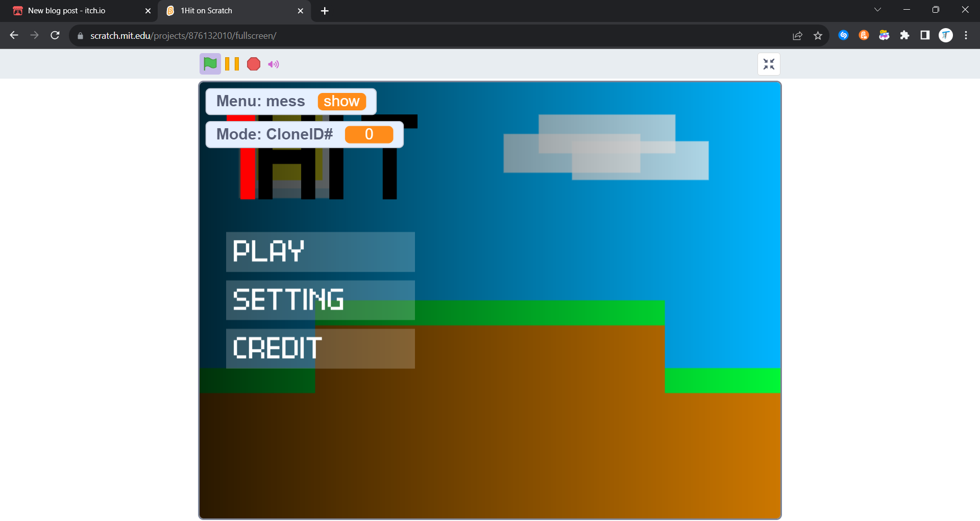This screenshot has width=980, height=521.
Task: Click the reload page icon
Action: 55,35
